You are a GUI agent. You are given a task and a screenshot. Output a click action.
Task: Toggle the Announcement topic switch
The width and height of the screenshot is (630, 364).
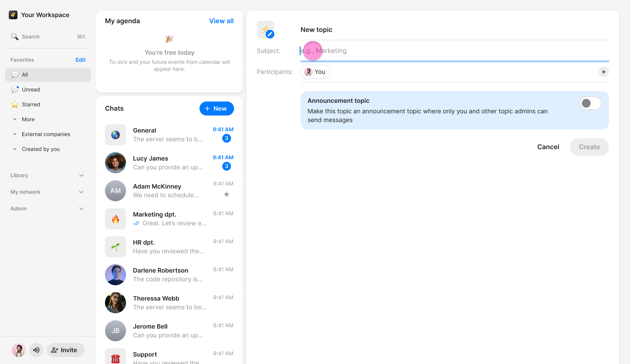click(590, 103)
